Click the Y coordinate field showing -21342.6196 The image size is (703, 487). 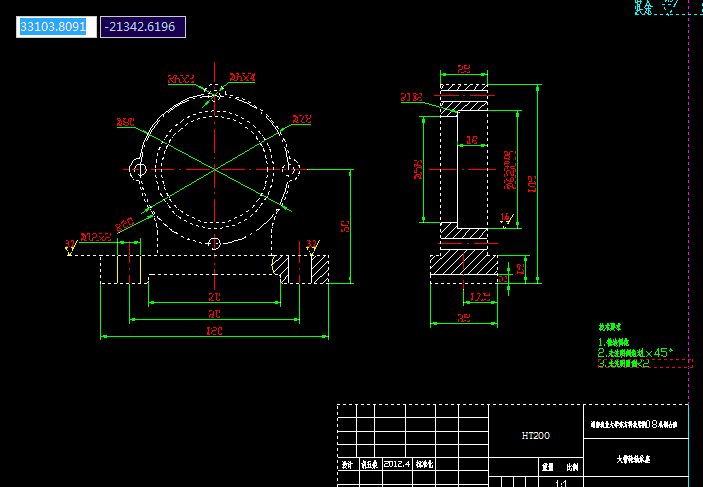click(143, 27)
